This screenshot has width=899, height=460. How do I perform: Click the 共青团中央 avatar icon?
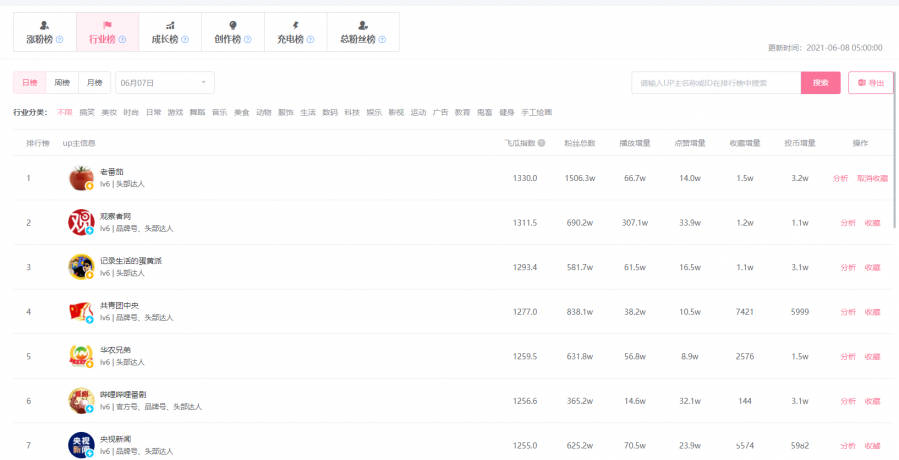point(81,311)
